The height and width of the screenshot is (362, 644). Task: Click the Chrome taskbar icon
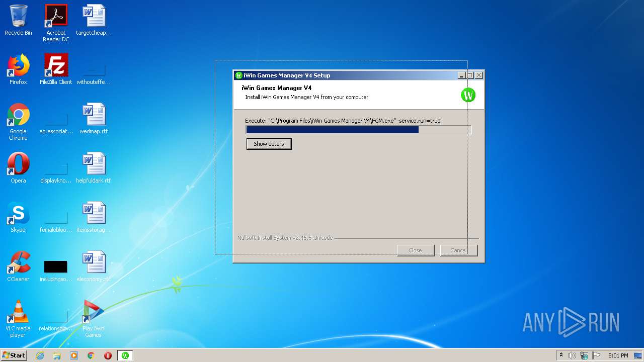click(x=91, y=355)
